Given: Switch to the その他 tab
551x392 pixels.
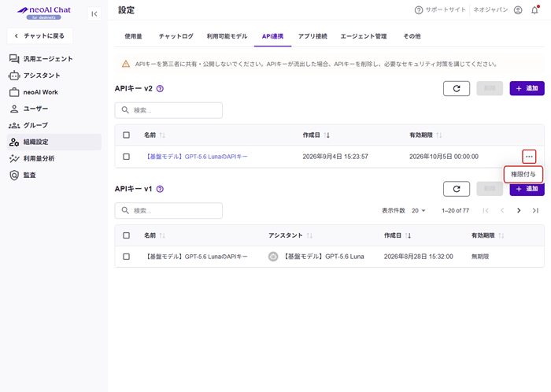Looking at the screenshot, I should click(x=412, y=36).
